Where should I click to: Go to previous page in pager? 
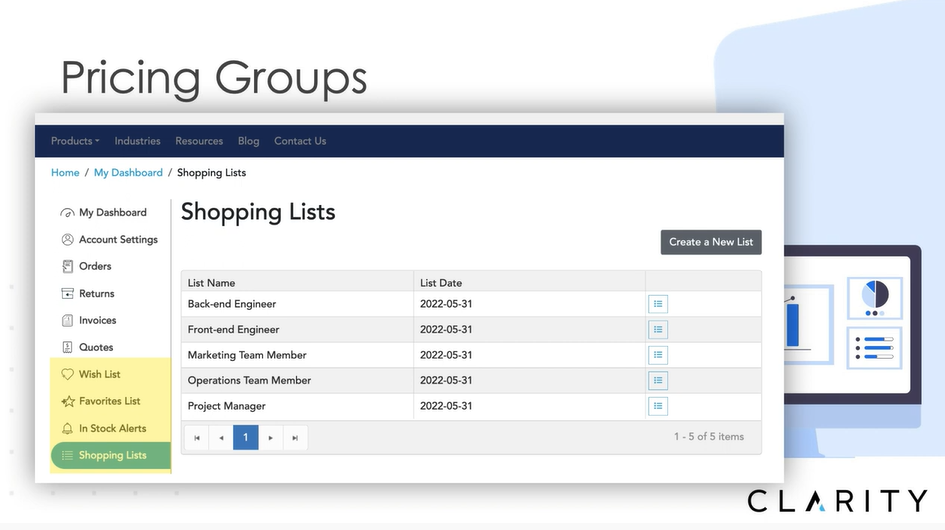(x=221, y=438)
